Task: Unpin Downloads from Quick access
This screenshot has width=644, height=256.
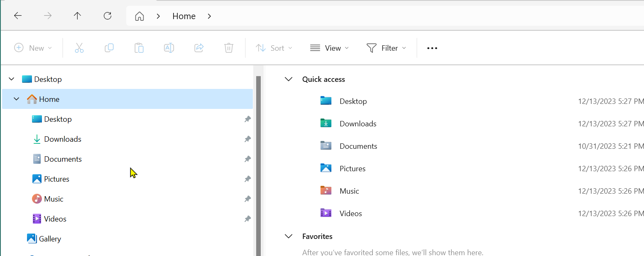Action: 247,139
